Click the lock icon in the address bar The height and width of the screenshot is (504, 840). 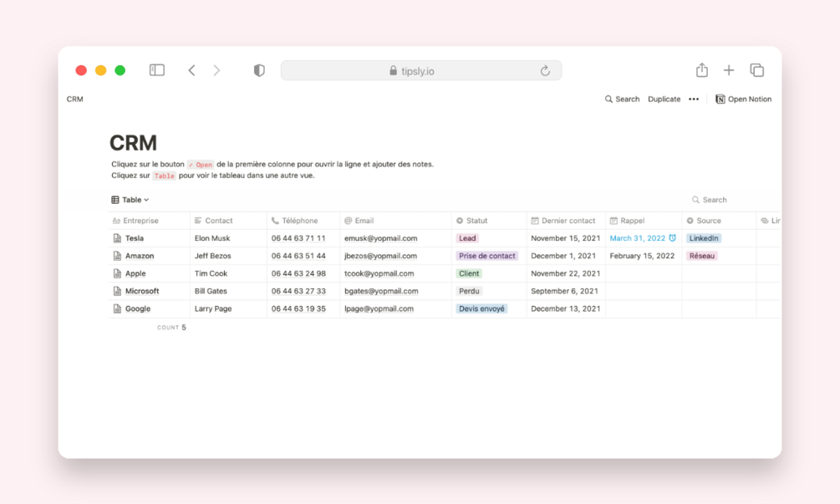tap(393, 71)
